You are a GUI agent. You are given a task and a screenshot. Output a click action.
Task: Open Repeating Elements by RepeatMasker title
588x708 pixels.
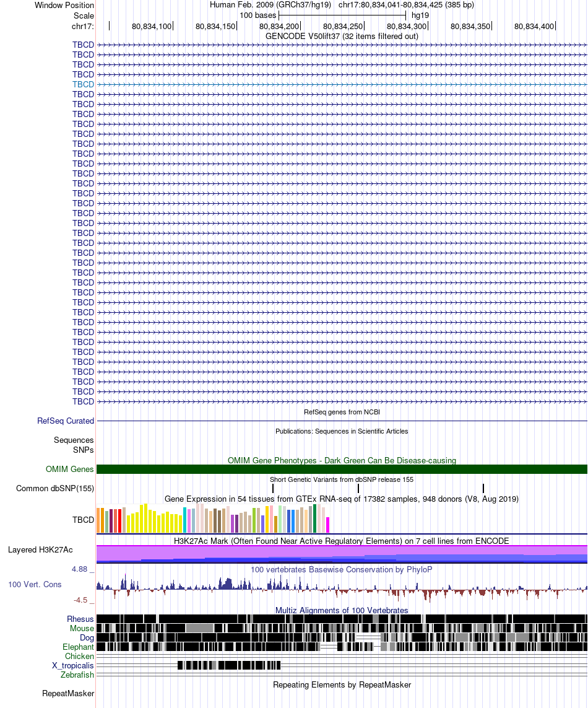pos(342,685)
